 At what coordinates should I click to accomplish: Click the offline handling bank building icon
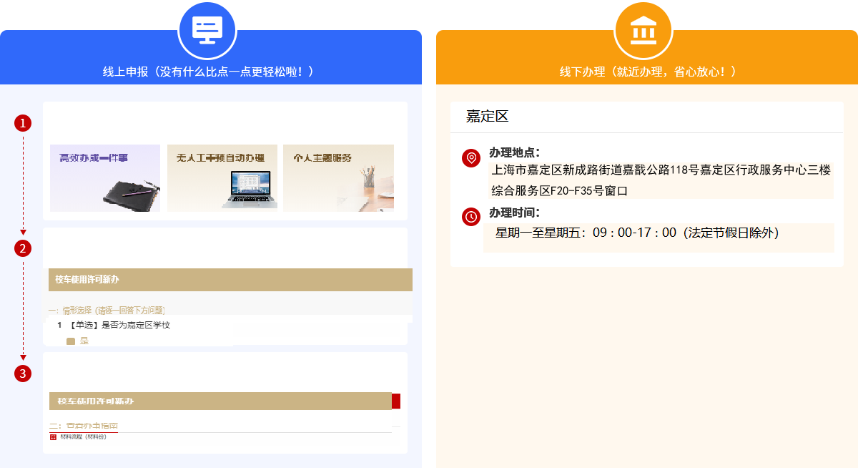(643, 31)
